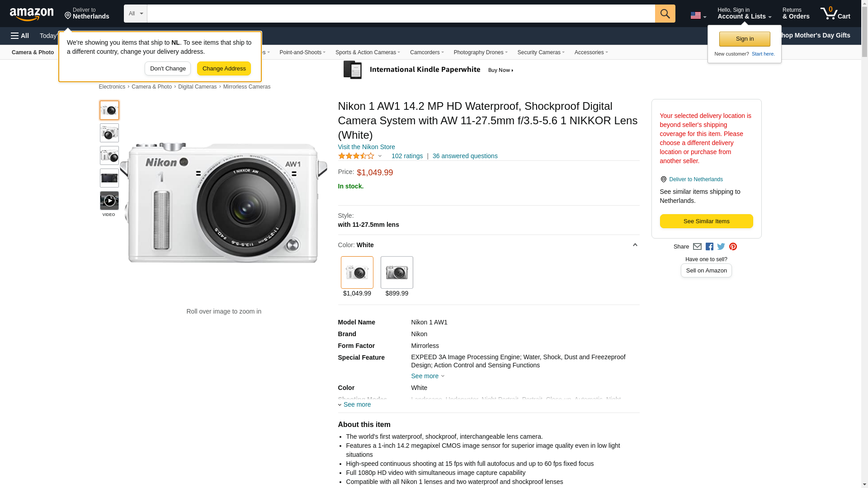Collapse the Color options chevron
This screenshot has width=868, height=488.
[635, 245]
